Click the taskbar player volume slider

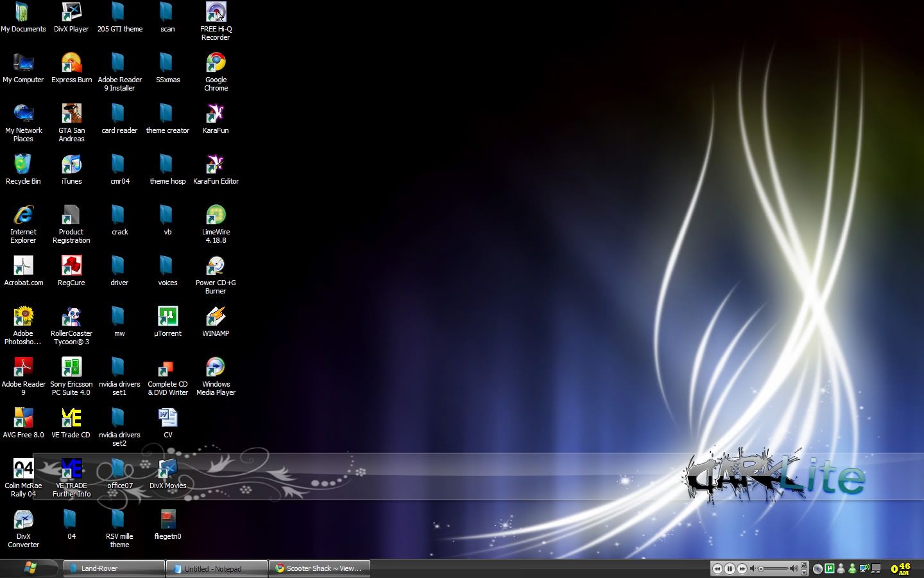pyautogui.click(x=774, y=568)
